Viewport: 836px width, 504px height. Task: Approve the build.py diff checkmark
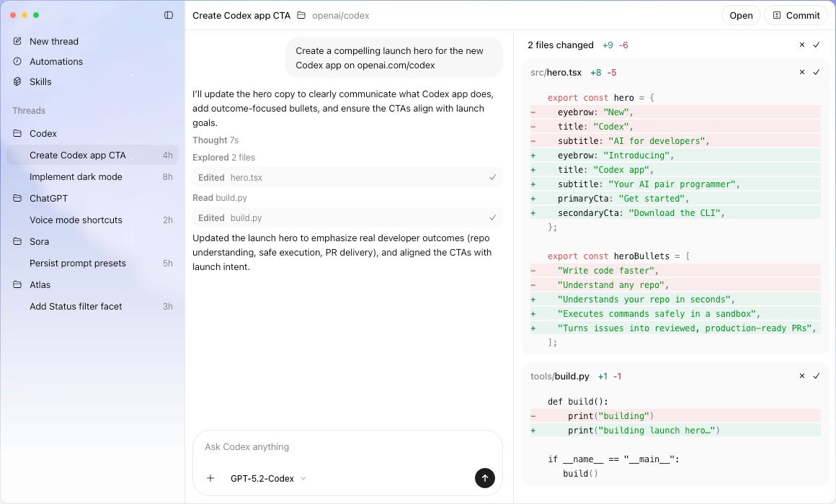click(x=817, y=376)
